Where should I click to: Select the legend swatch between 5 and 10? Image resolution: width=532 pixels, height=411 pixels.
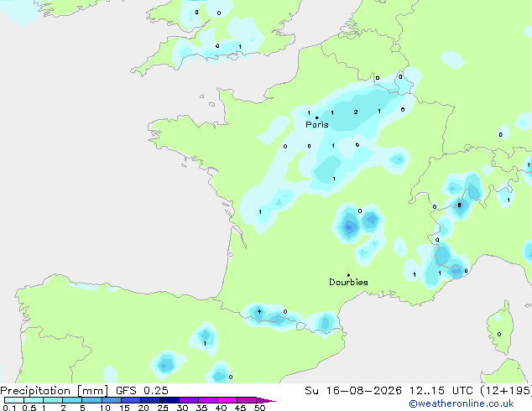(x=92, y=400)
